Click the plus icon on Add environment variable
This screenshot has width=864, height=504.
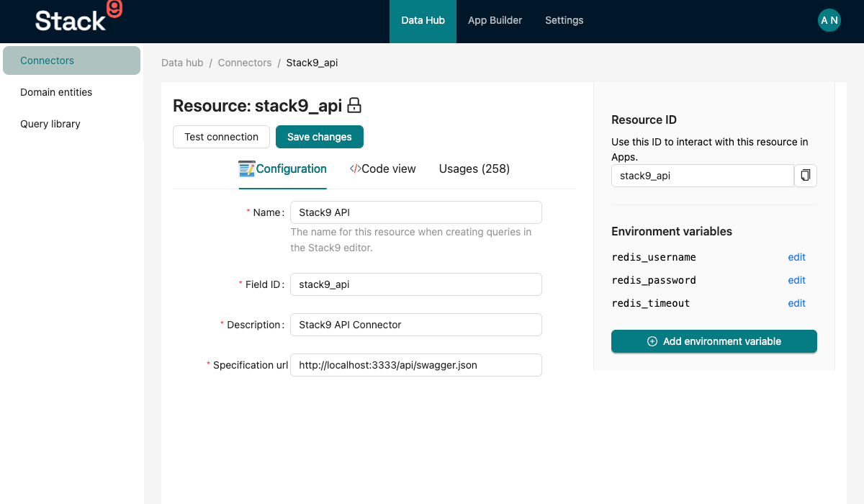(652, 341)
